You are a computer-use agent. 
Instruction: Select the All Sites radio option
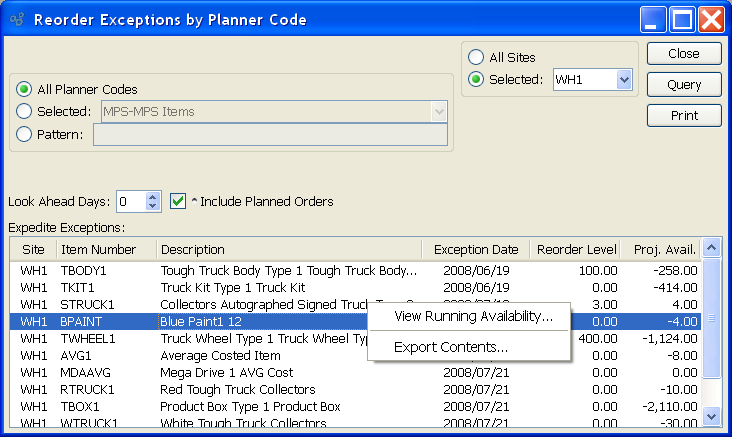click(476, 58)
